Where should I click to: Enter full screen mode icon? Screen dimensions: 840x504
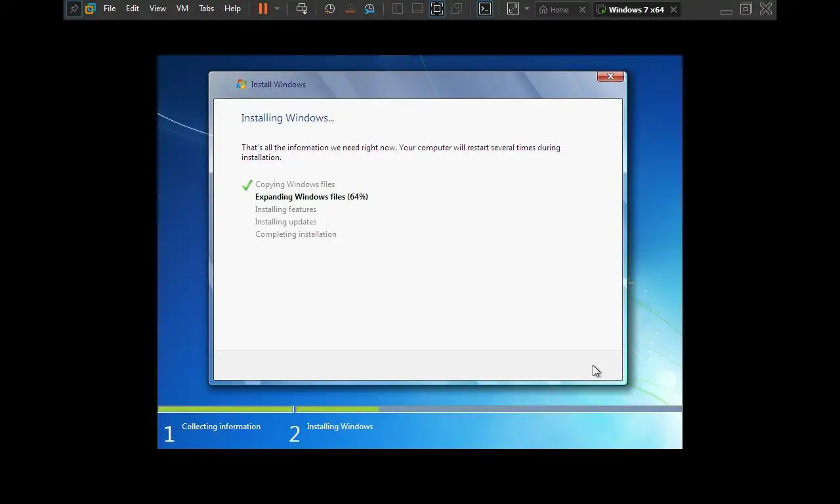point(437,9)
